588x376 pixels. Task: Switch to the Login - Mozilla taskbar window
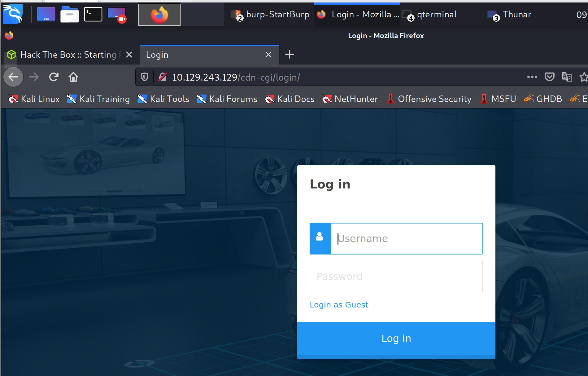357,15
